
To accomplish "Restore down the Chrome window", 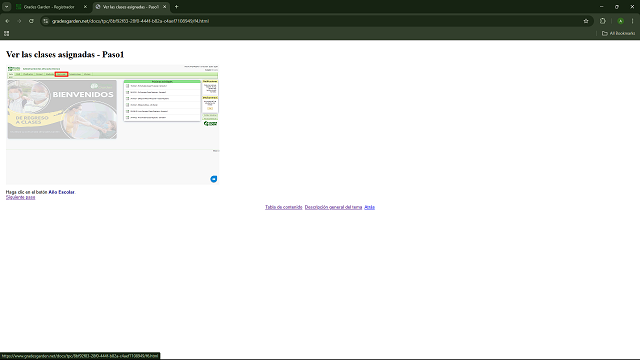I will point(617,7).
